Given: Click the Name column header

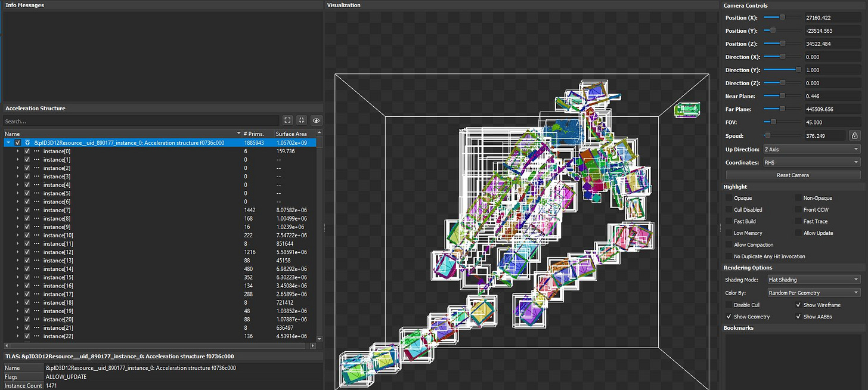Looking at the screenshot, I should [122, 134].
